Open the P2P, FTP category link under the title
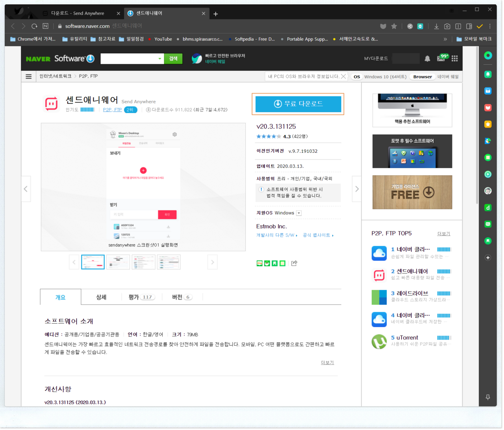Image resolution: width=504 pixels, height=430 pixels. (x=112, y=110)
